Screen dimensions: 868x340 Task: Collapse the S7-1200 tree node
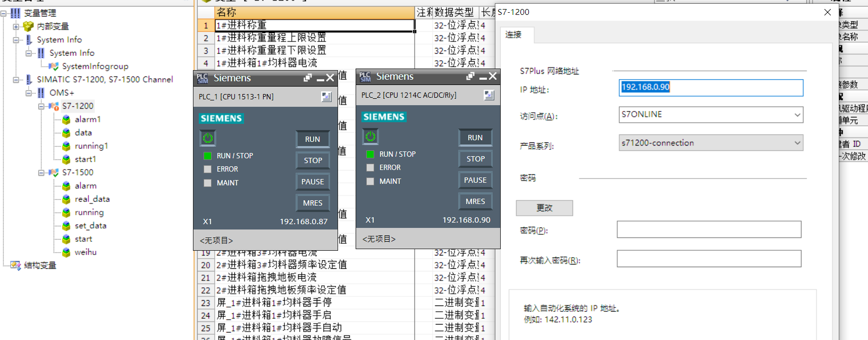point(41,106)
